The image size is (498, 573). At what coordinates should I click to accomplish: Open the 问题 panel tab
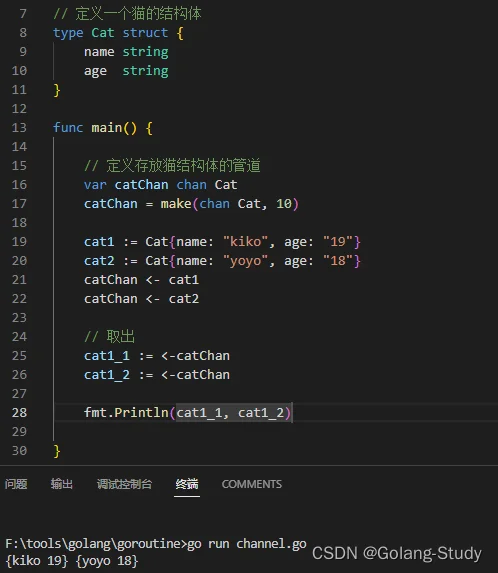tap(16, 484)
